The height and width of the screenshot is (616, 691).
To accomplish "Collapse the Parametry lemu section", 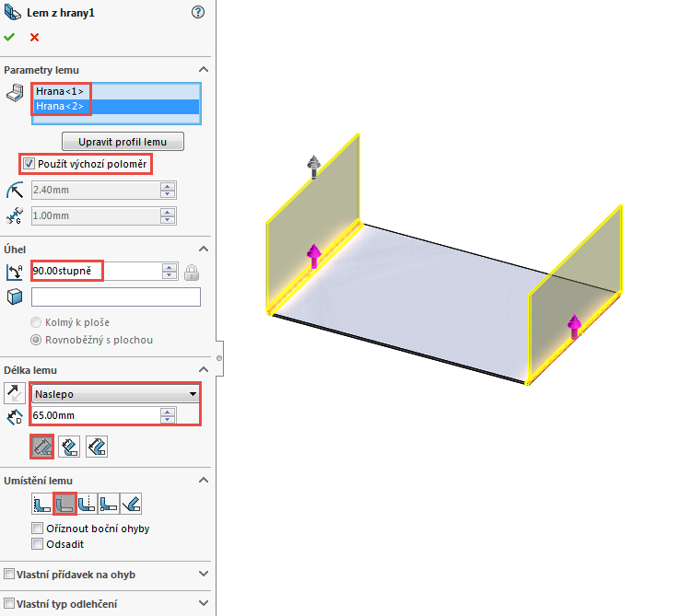I will click(x=204, y=70).
